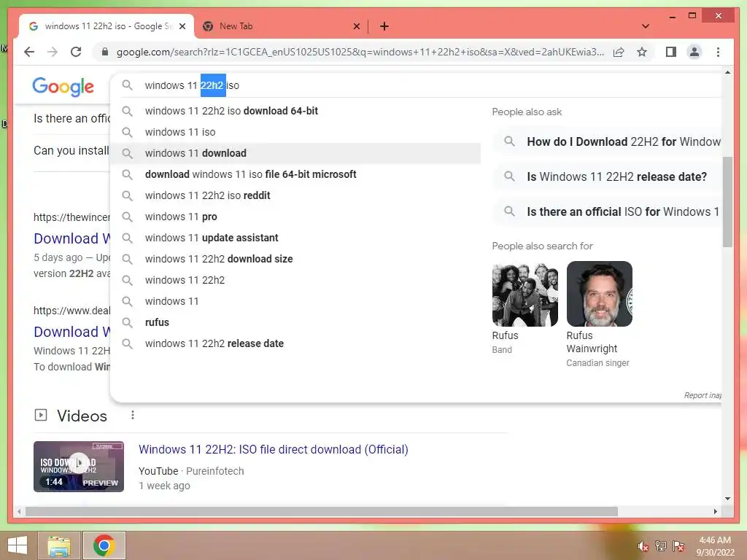Pick suggestion 'windows 11 22h2 iso reddit'
The height and width of the screenshot is (560, 747).
(295, 195)
